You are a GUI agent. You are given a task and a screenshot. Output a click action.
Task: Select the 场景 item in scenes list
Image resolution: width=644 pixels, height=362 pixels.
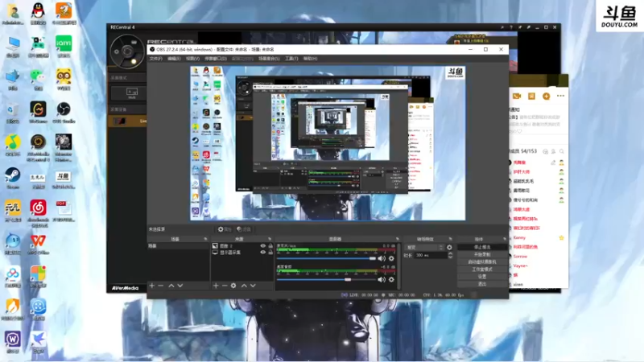[x=178, y=246]
